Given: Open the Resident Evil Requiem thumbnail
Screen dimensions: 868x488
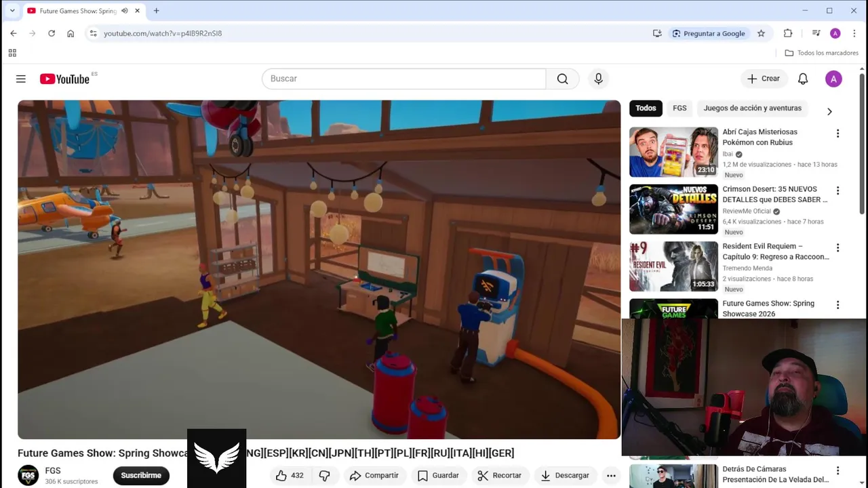Looking at the screenshot, I should (x=673, y=266).
